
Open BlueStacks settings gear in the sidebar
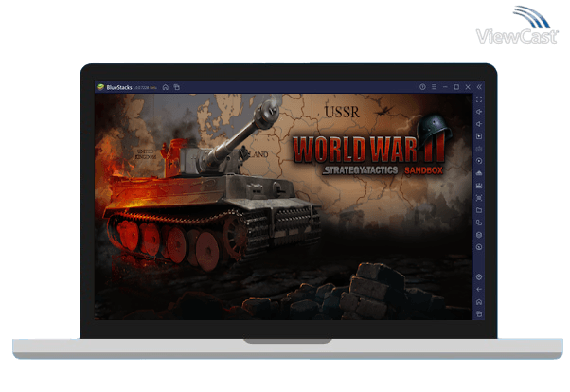pos(479,277)
